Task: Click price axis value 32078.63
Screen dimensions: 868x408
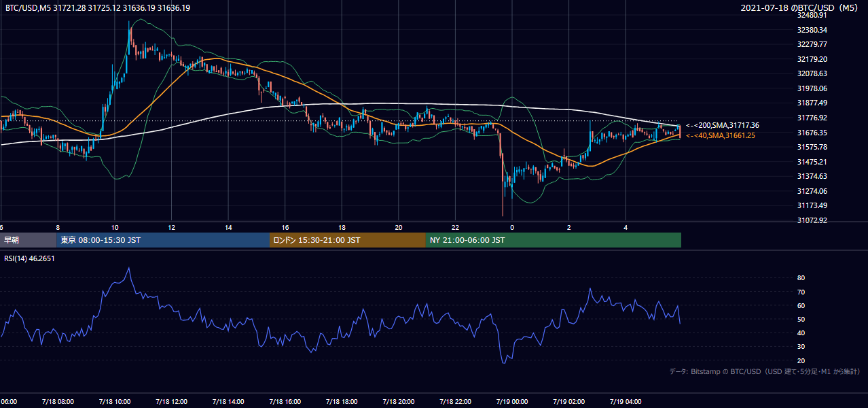Action: [x=812, y=73]
